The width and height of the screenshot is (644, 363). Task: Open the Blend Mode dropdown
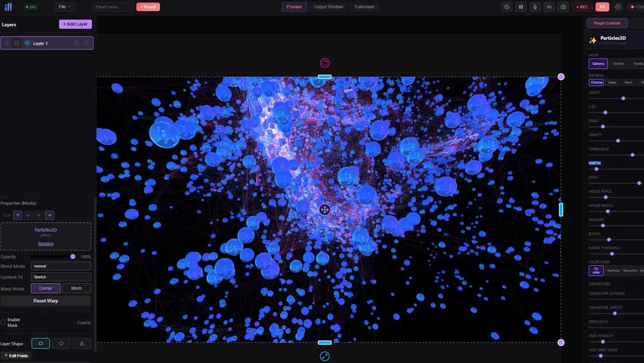pyautogui.click(x=61, y=266)
